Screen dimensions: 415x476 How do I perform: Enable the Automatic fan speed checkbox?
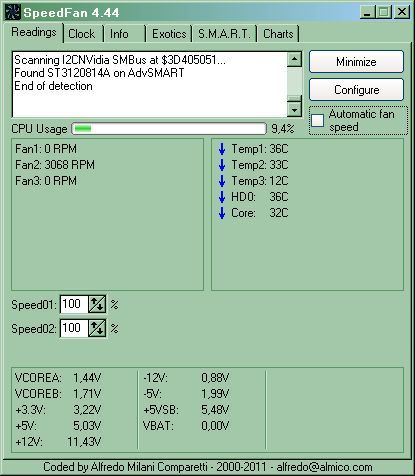click(x=317, y=120)
